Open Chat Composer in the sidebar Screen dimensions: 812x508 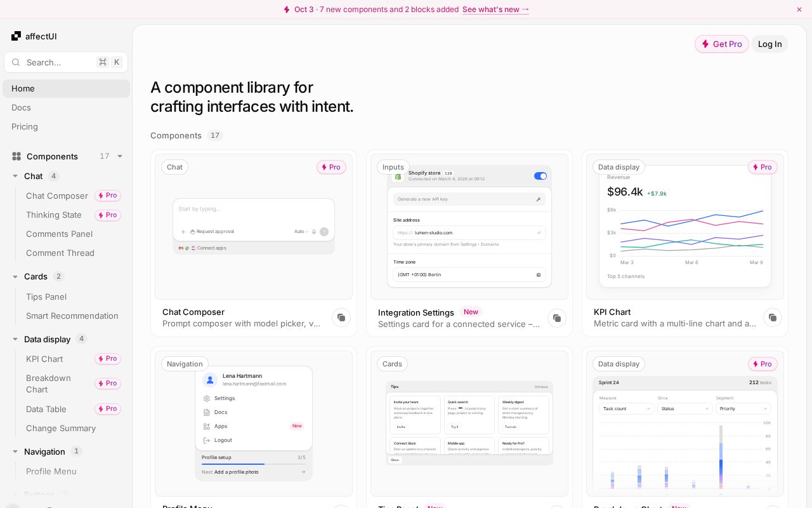click(57, 196)
